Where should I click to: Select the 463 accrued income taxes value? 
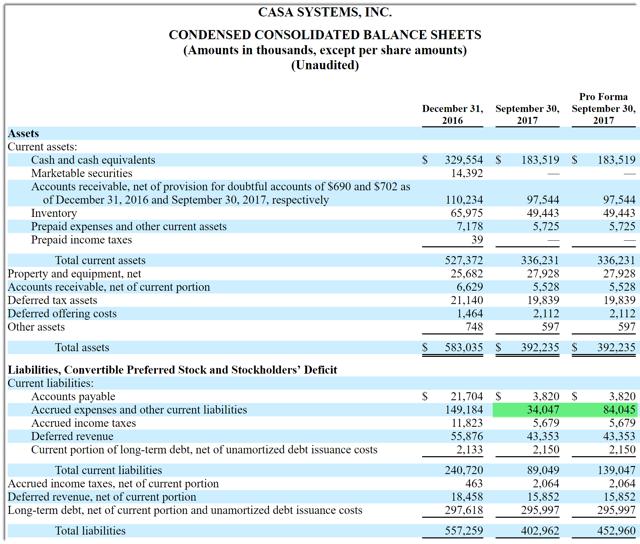[474, 484]
